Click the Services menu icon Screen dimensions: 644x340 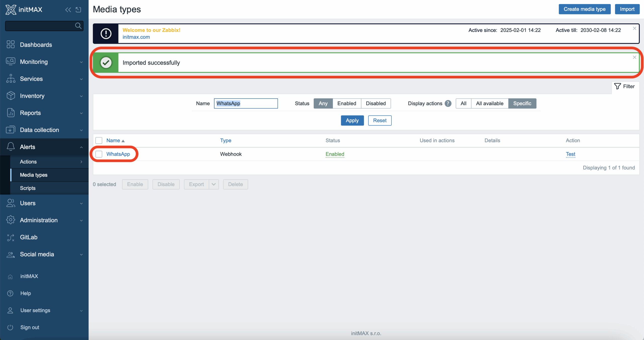coord(11,79)
